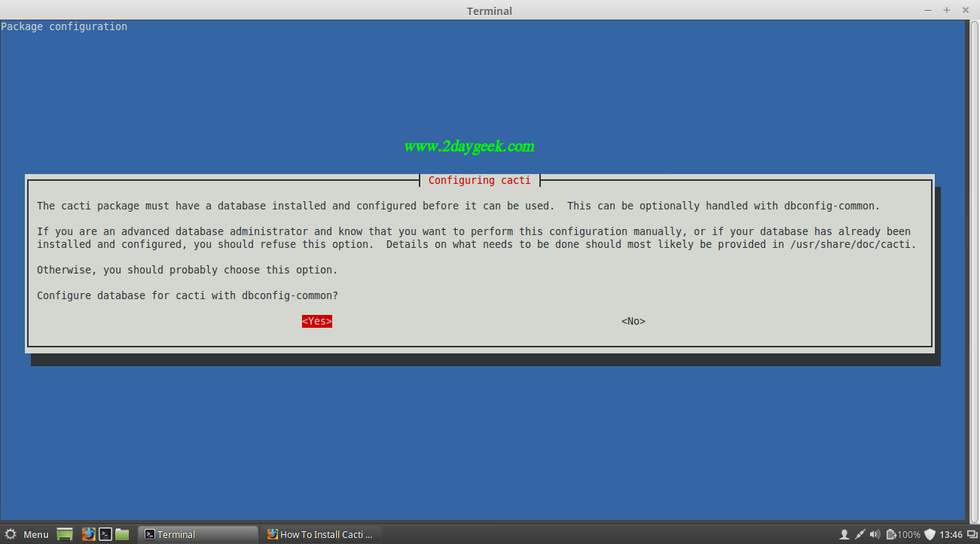The width and height of the screenshot is (980, 544).
Task: Maximize the Terminal window
Action: [947, 11]
